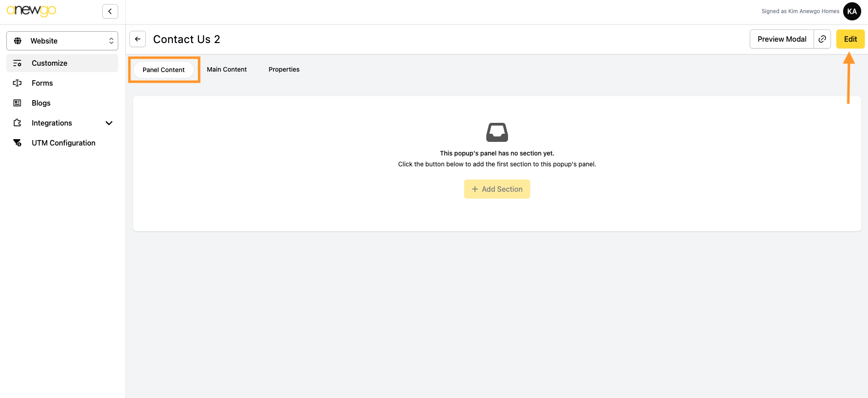Select the Panel Content tab
The height and width of the screenshot is (398, 868).
pyautogui.click(x=163, y=70)
